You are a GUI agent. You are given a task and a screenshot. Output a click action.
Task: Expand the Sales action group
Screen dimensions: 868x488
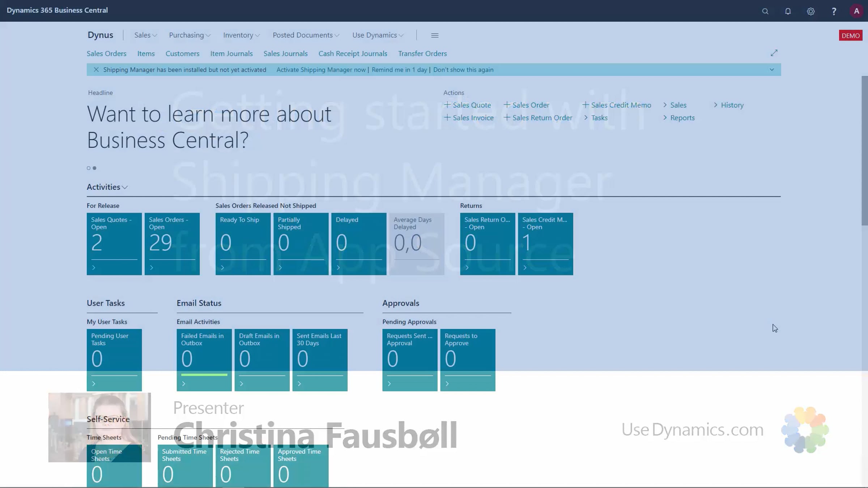pos(675,105)
